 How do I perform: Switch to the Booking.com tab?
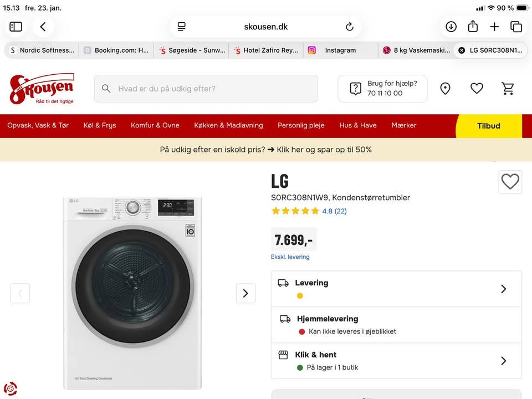click(x=116, y=50)
